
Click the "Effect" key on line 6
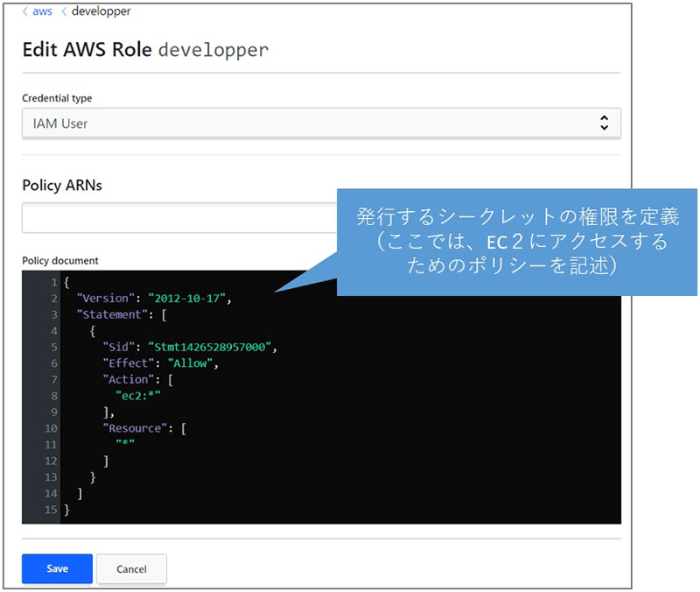tap(129, 363)
